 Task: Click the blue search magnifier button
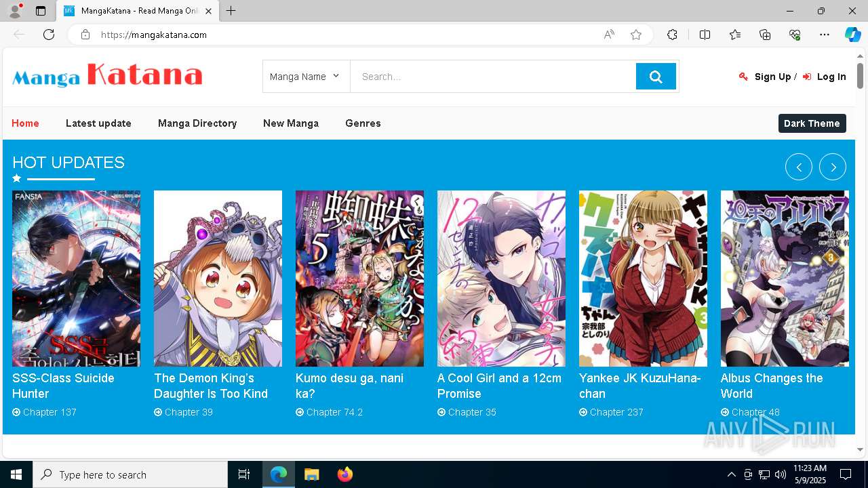point(656,77)
